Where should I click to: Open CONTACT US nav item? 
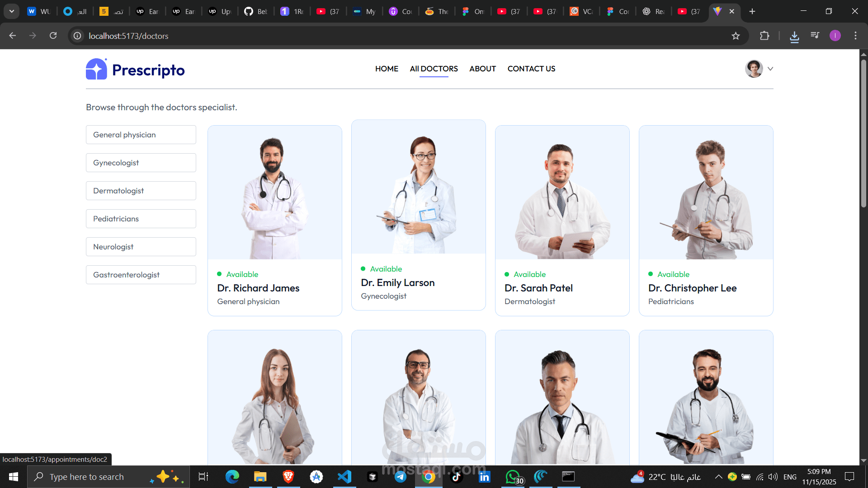tap(531, 69)
